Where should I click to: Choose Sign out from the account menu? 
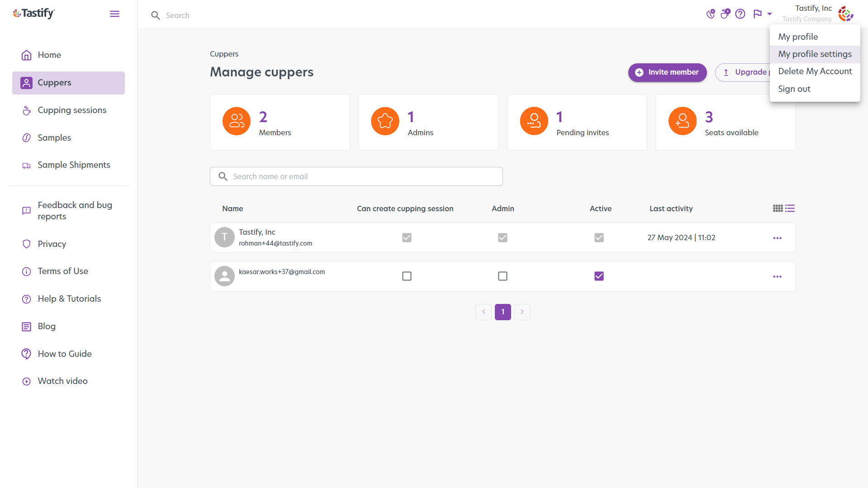794,89
